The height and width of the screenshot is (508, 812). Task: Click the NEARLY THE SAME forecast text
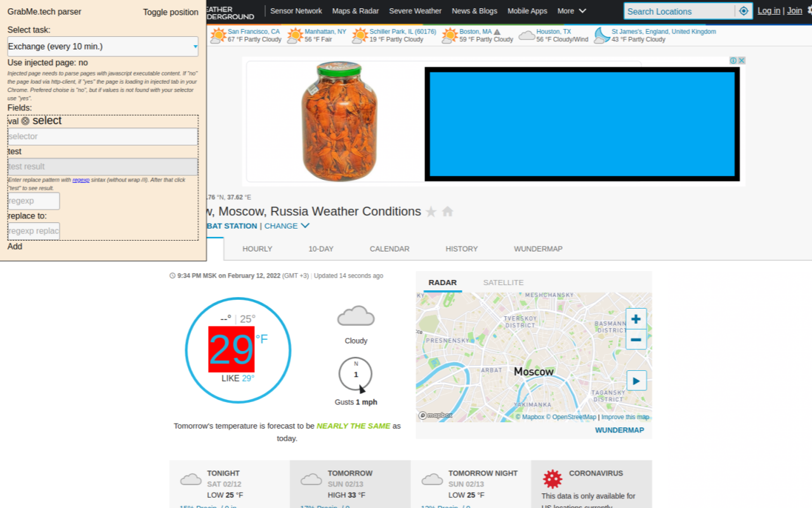(353, 426)
